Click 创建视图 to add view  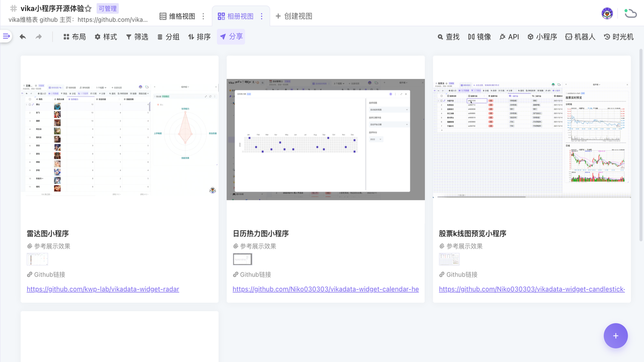[x=294, y=16]
